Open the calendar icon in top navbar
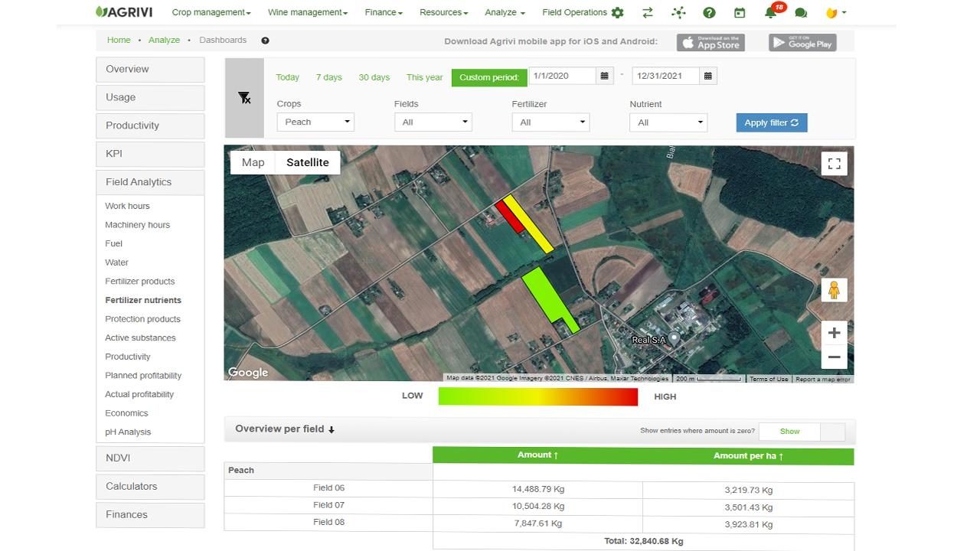The width and height of the screenshot is (980, 551). (740, 12)
